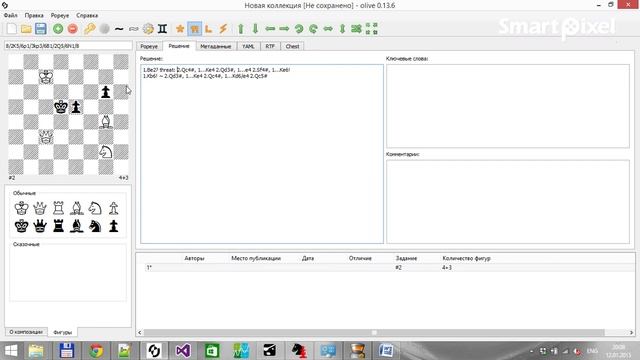Viewport: 640px width, 360px height.
Task: Toggle the highlighted orange table icon
Action: click(x=195, y=29)
